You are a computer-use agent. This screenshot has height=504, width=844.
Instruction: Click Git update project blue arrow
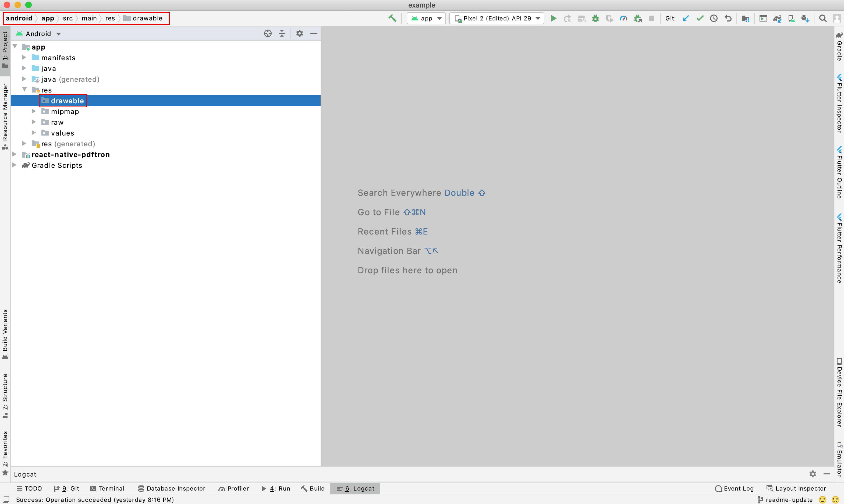[x=686, y=18]
